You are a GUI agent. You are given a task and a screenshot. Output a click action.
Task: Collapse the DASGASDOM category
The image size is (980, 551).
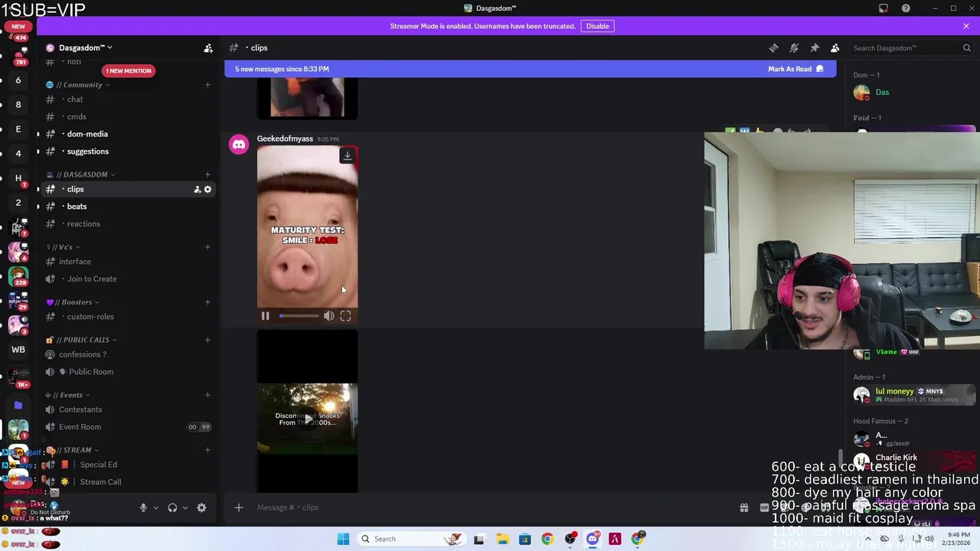coord(82,174)
